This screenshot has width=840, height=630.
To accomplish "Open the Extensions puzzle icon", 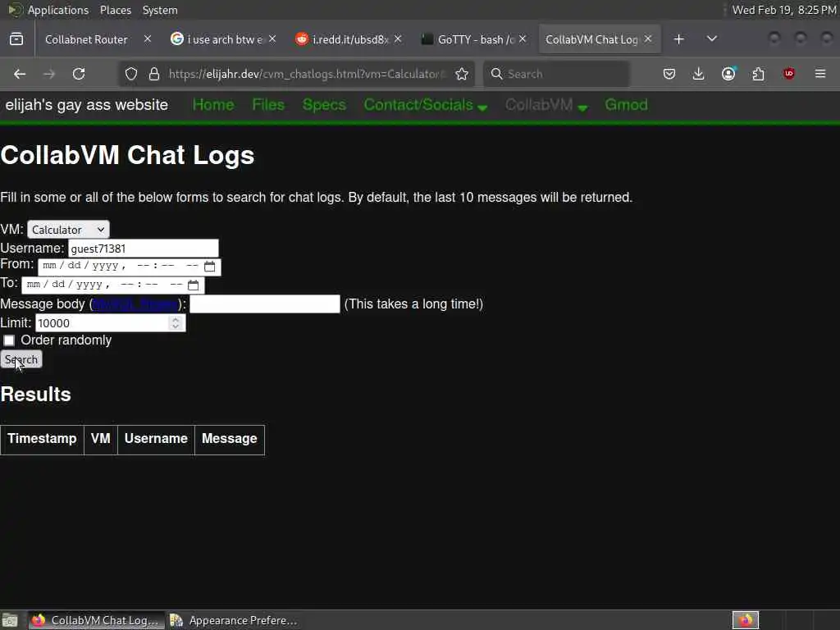I will point(759,74).
